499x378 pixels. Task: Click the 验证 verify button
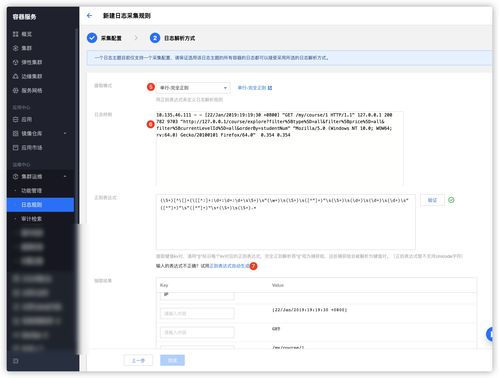pos(432,200)
